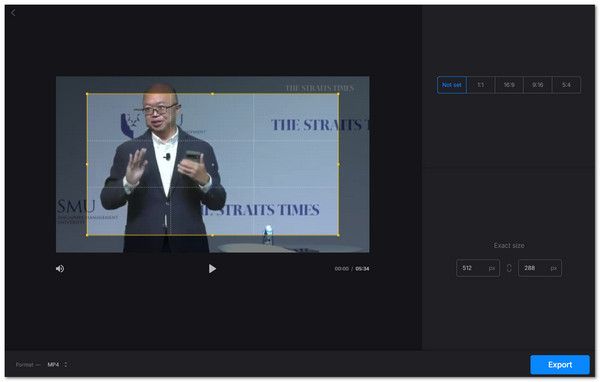Viewport: 600px width, 382px height.
Task: Mute audio with the speaker icon
Action: [x=60, y=269]
